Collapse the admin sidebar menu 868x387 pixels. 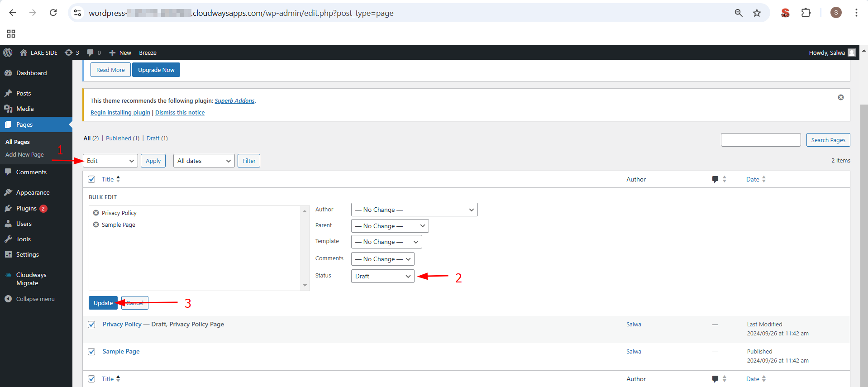30,299
